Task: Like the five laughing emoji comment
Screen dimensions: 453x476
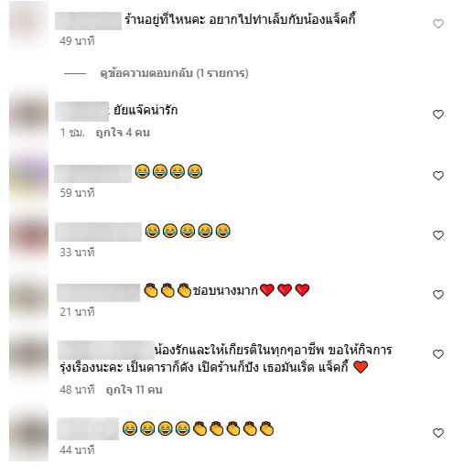Action: point(438,235)
